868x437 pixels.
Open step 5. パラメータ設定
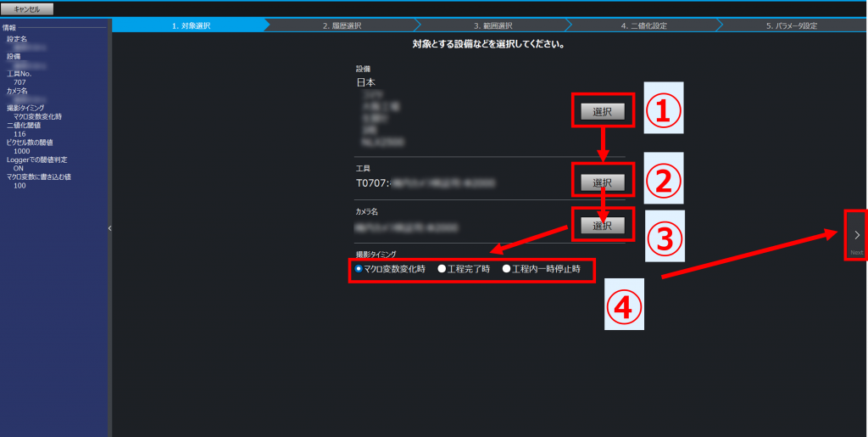coord(792,25)
